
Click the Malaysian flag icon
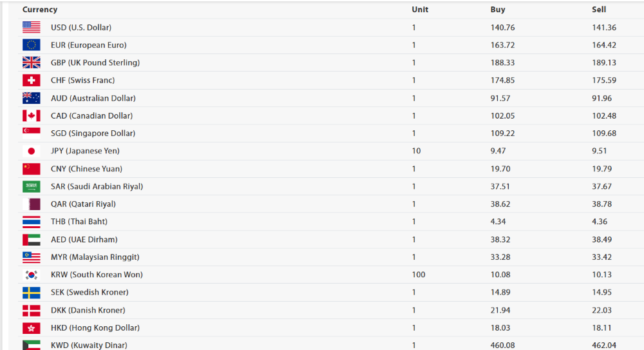click(x=31, y=257)
